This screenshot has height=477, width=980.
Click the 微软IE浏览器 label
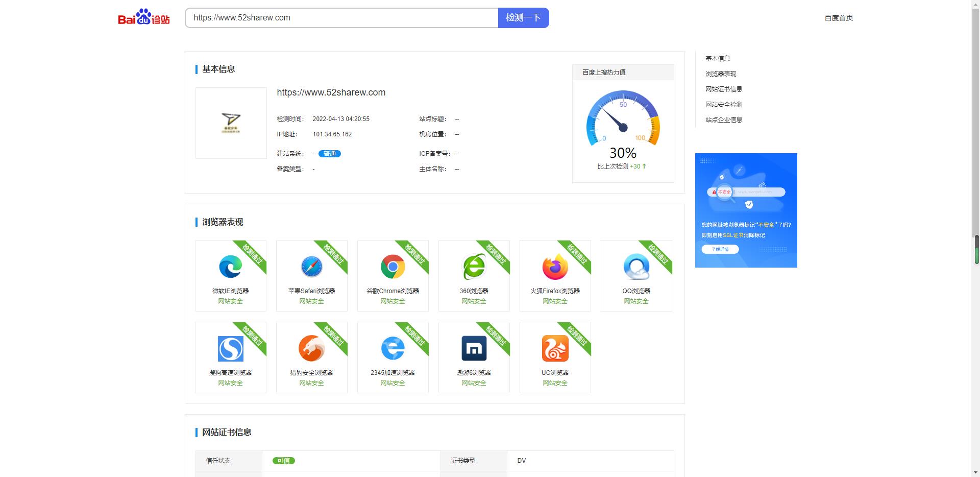[230, 291]
